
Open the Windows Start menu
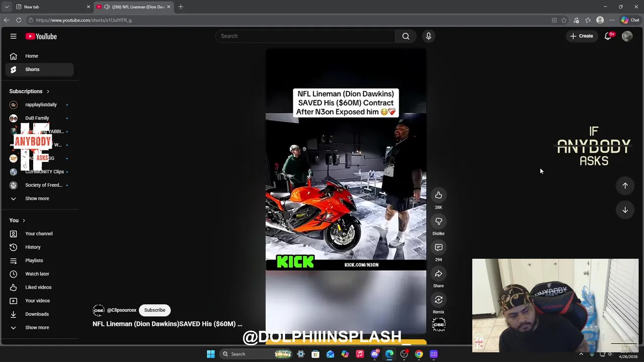(x=211, y=354)
